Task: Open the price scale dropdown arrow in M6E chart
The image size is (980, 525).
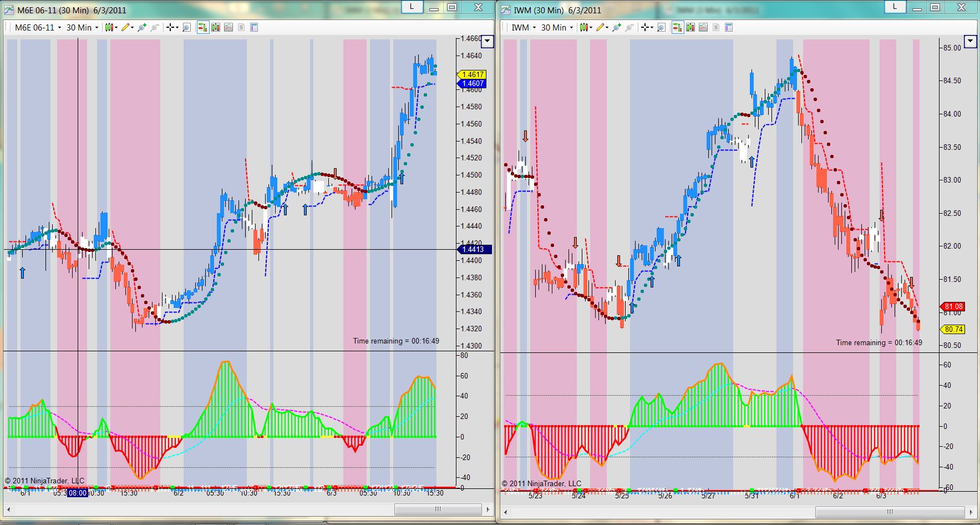Action: coord(487,41)
